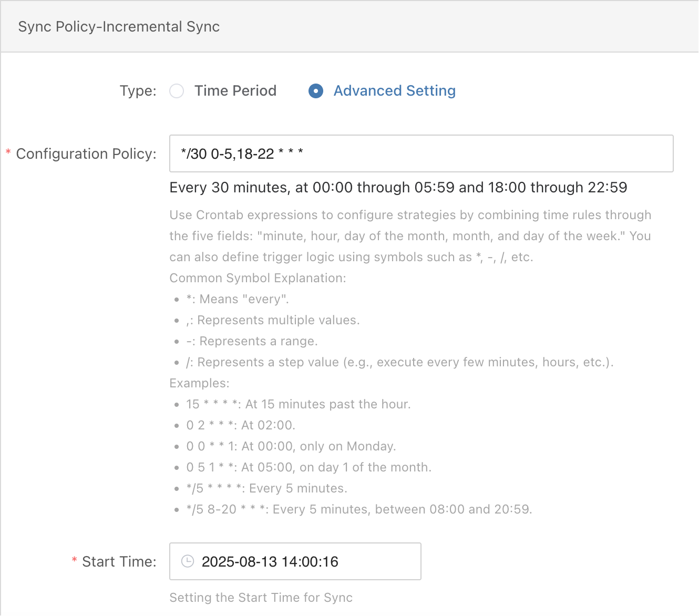Image resolution: width=699 pixels, height=616 pixels.
Task: Click into the Configuration Policy crontab field
Action: [x=420, y=153]
